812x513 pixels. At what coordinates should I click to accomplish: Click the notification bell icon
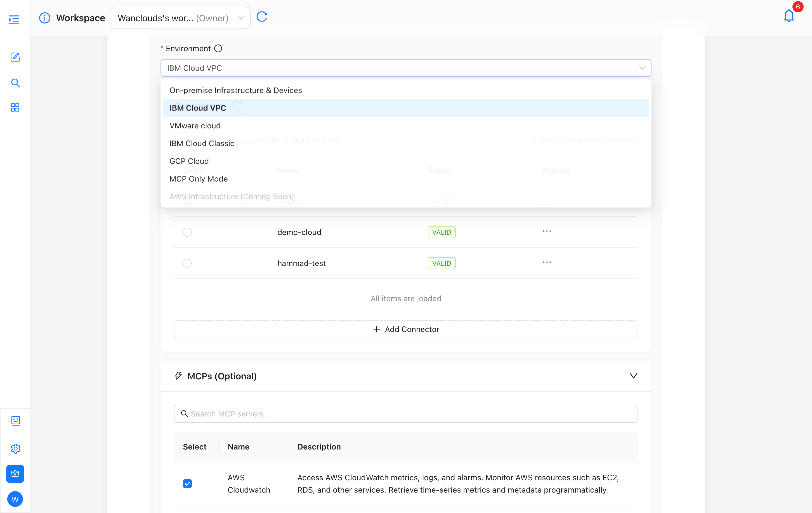[789, 16]
